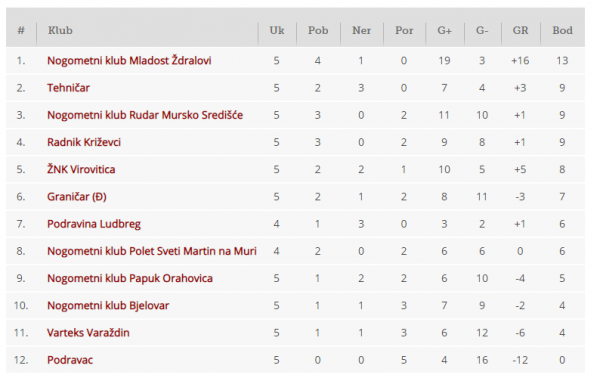Screen dimensions: 600x381
Task: Select the Graničar (Đ) club link
Action: (77, 197)
